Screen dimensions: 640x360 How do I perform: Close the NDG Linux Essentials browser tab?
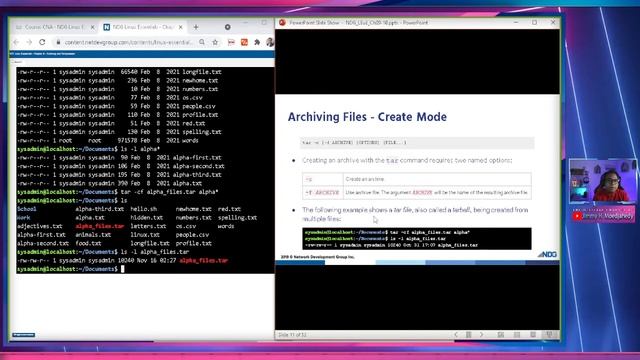tap(181, 27)
